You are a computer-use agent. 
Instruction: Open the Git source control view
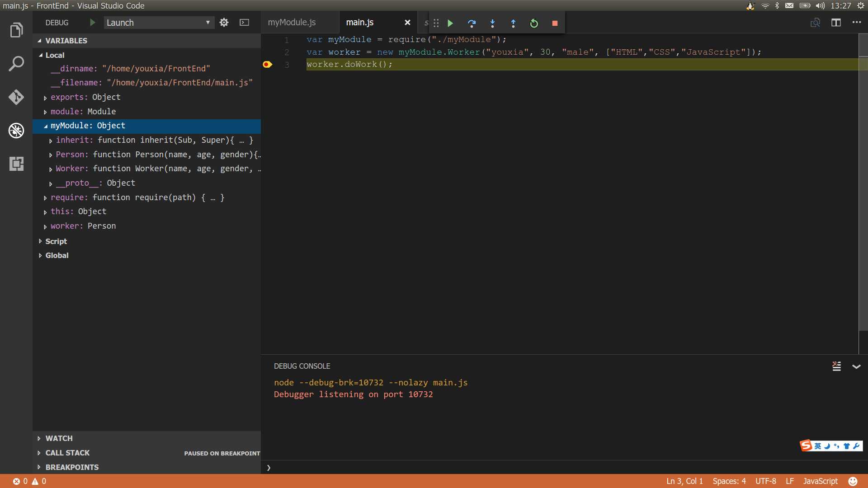tap(16, 97)
